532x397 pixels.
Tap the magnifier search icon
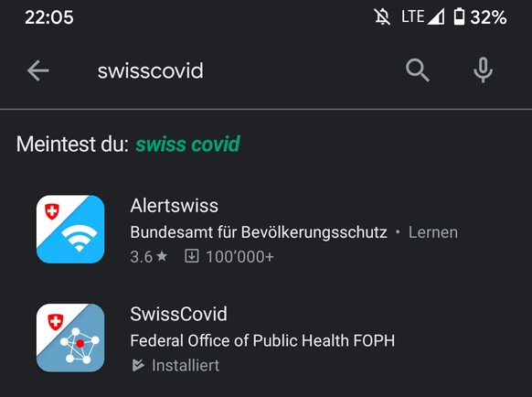coord(418,70)
